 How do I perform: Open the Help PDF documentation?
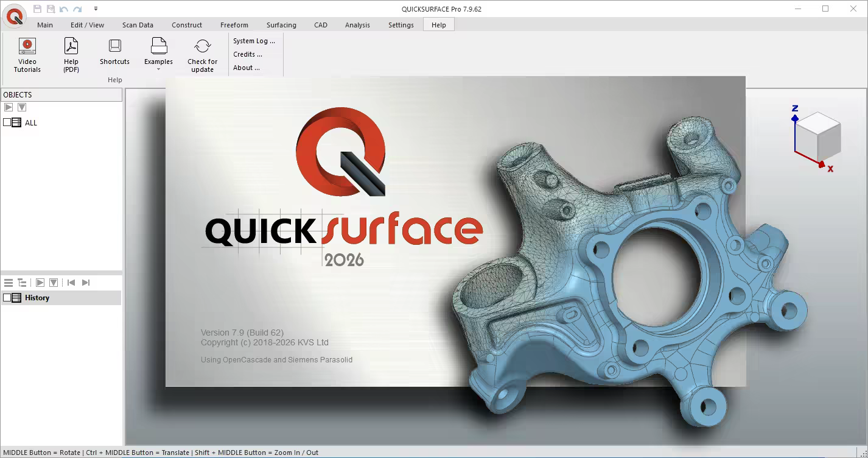[71, 54]
